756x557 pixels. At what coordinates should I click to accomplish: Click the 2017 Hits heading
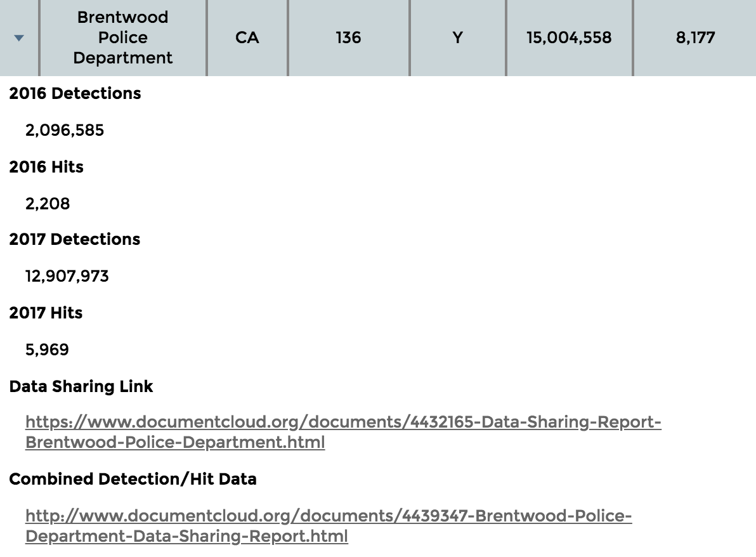point(46,313)
